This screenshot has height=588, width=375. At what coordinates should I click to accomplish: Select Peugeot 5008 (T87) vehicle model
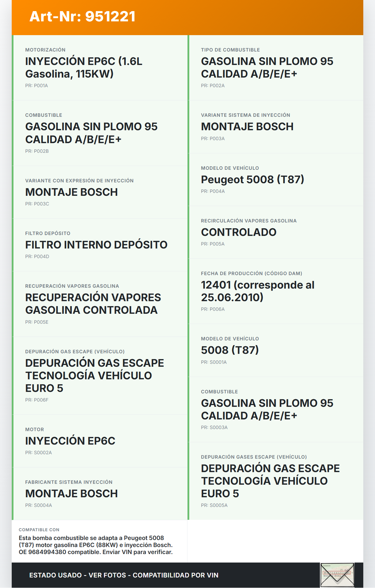click(x=252, y=179)
